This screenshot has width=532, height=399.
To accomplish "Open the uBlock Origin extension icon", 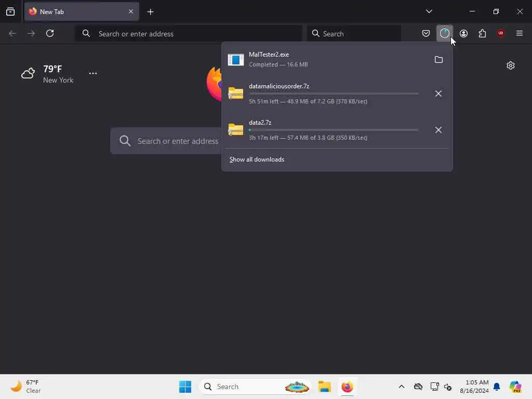I will (x=500, y=33).
